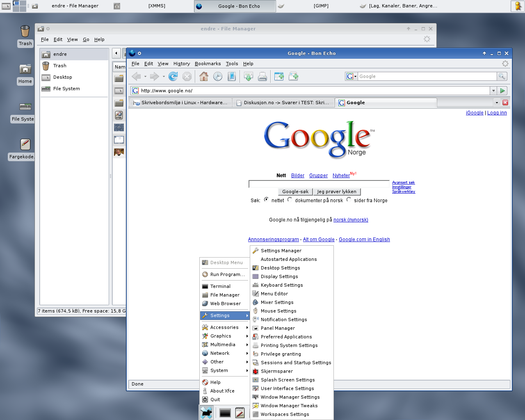Follow the Bilder link

pyautogui.click(x=298, y=176)
